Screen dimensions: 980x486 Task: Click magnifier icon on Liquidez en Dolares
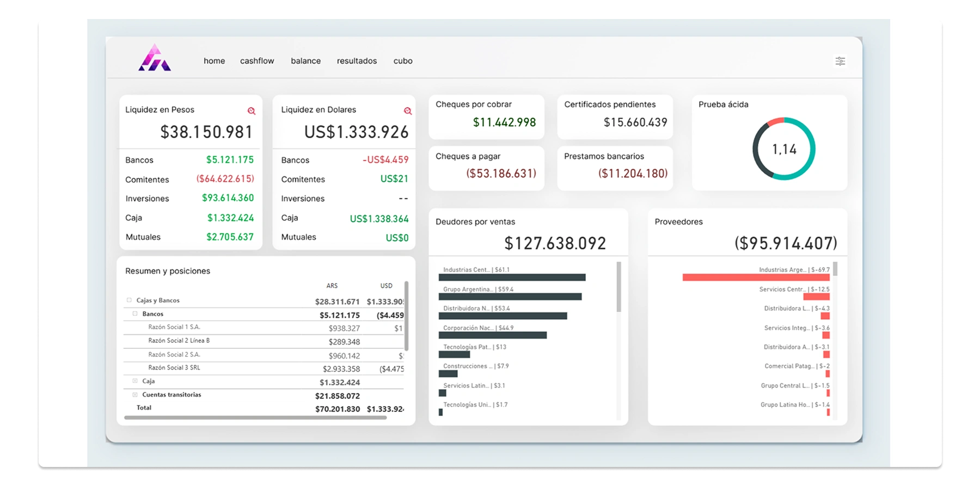click(408, 111)
